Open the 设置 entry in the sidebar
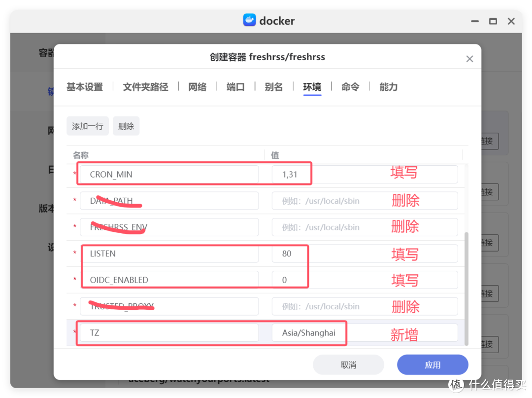The image size is (532, 398). pos(51,247)
